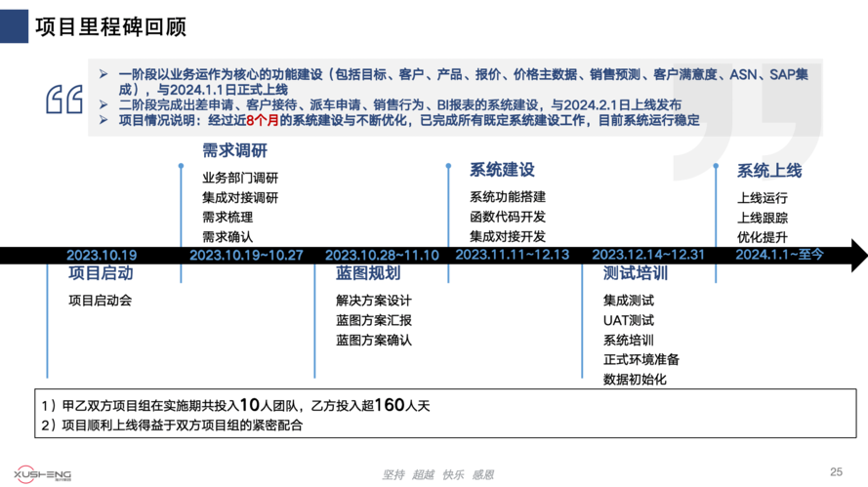Select UAT测试 item

point(629,320)
